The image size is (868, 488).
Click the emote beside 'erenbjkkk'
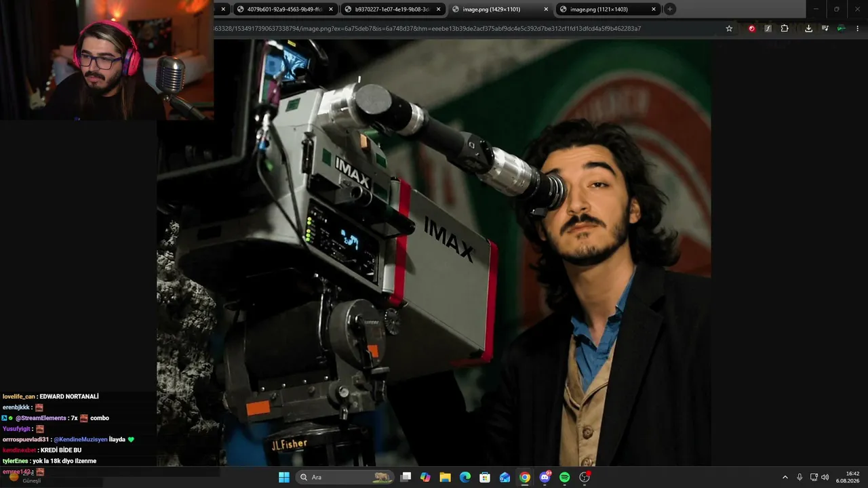(39, 407)
